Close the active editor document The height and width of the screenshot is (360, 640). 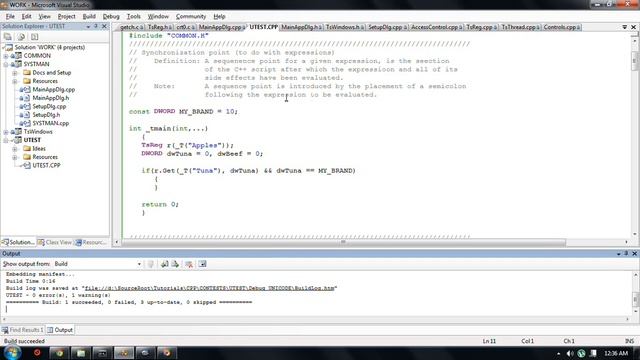633,27
